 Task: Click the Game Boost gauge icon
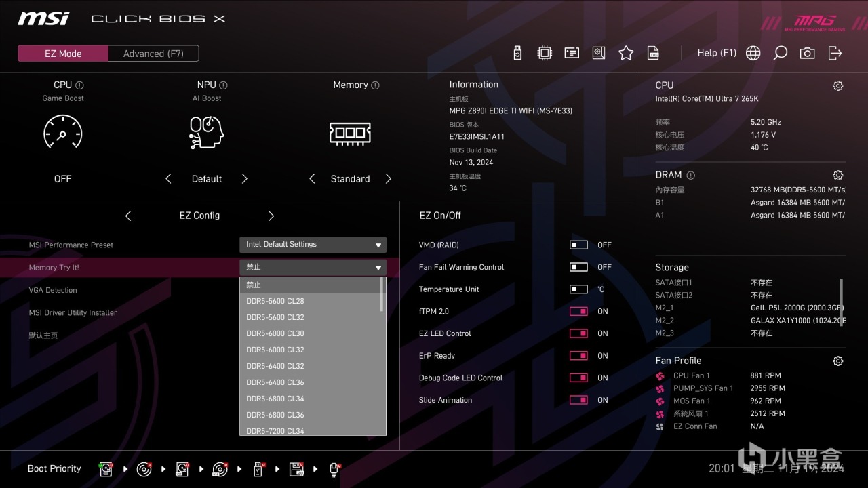pos(62,132)
